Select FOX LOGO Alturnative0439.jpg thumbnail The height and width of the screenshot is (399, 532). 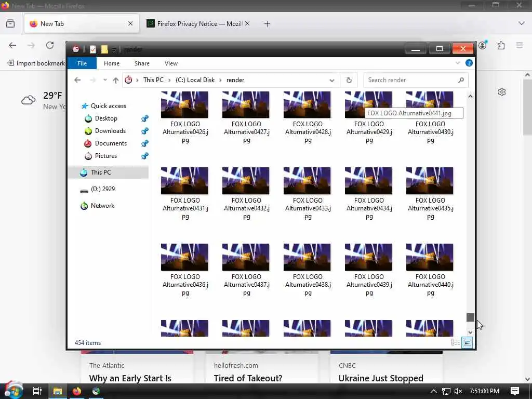pyautogui.click(x=368, y=257)
